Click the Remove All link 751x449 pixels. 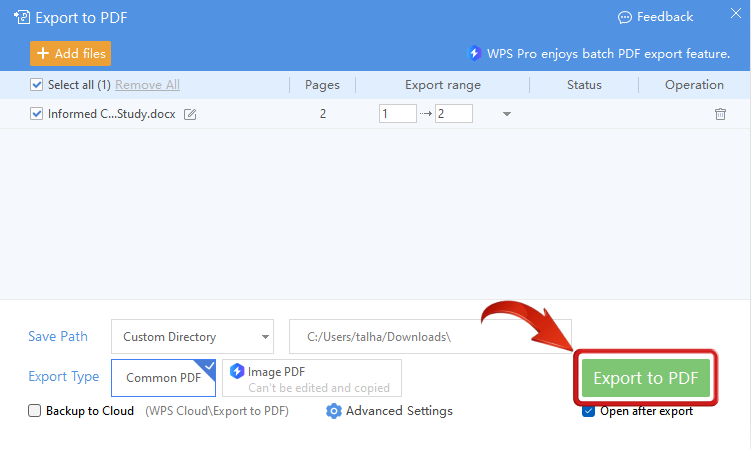[148, 85]
